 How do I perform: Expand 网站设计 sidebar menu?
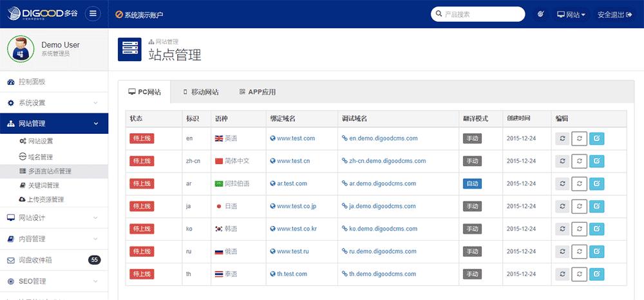click(x=54, y=218)
